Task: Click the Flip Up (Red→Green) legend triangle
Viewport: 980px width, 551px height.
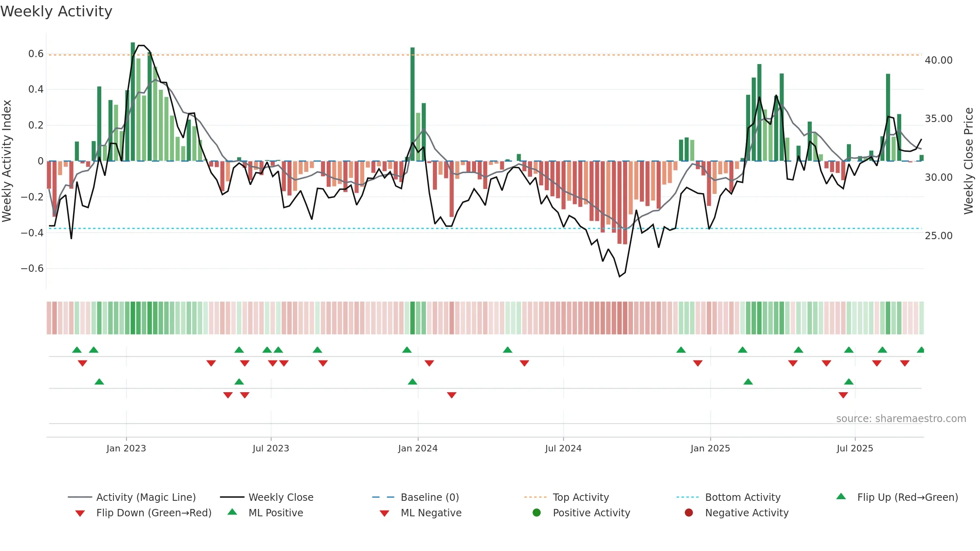Action: coord(841,496)
